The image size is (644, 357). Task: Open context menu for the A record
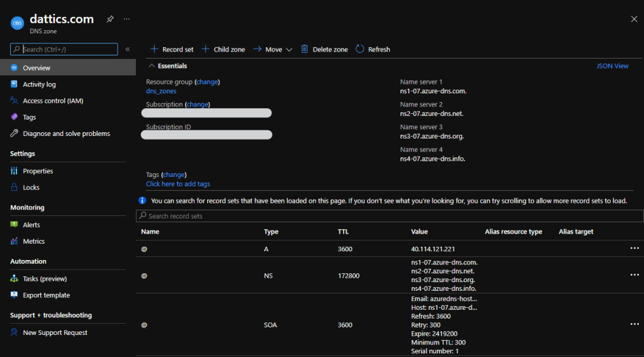634,248
